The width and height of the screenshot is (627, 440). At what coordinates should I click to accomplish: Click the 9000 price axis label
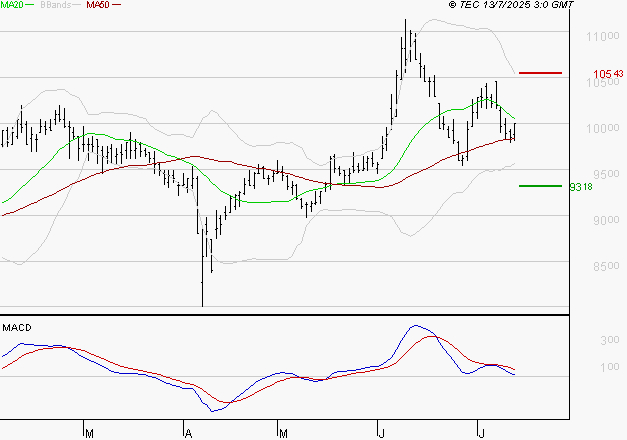[600, 221]
